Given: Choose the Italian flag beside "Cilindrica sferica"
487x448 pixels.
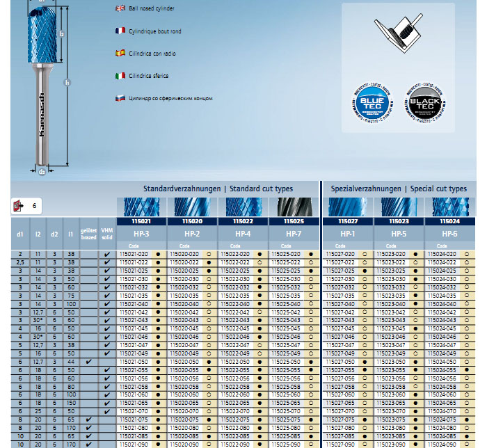Looking at the screenshot, I should [x=120, y=76].
